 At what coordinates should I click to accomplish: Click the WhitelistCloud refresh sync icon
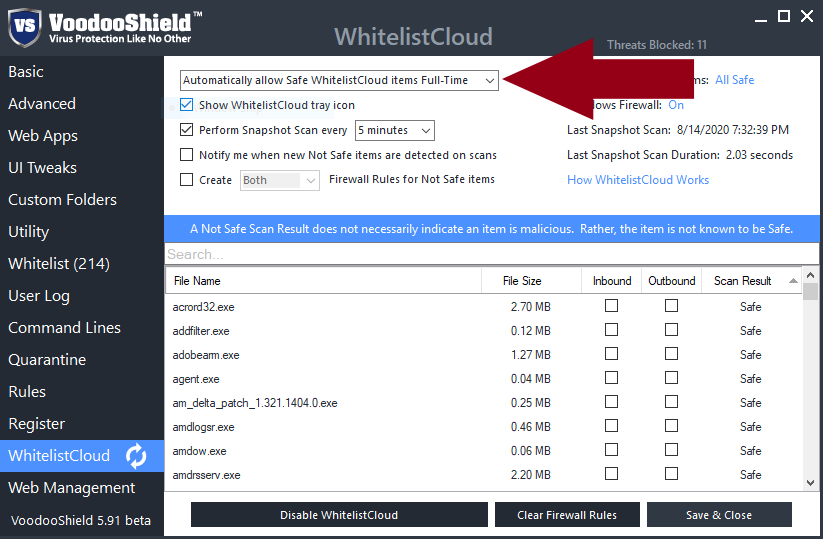point(136,456)
